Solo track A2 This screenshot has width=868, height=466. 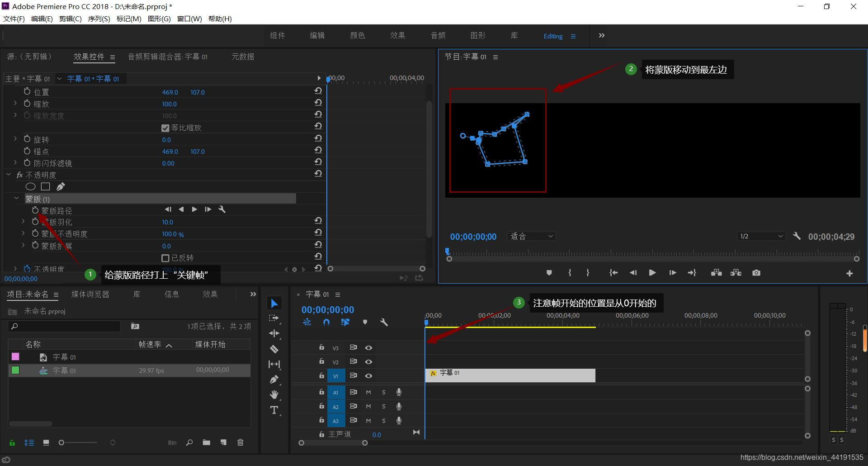click(x=384, y=406)
